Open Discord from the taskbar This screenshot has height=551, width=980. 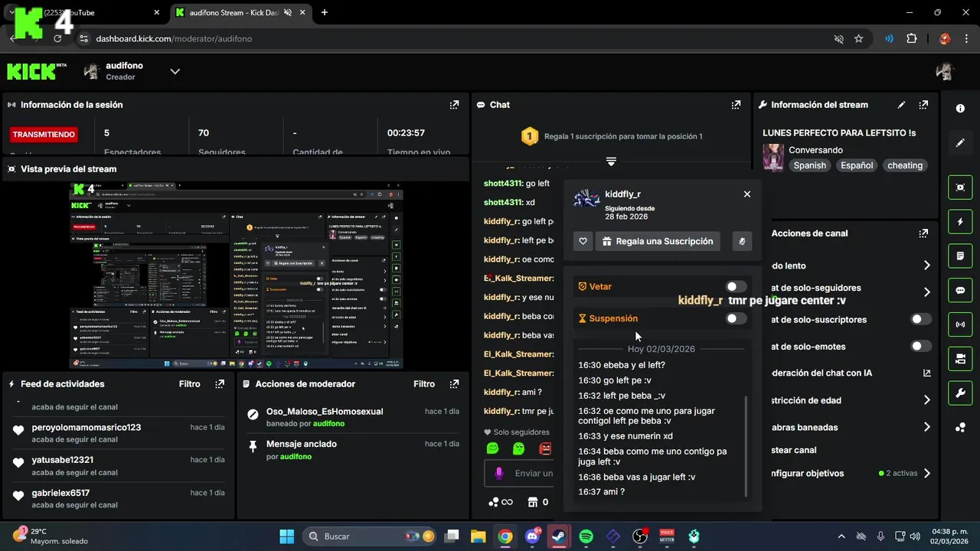(532, 536)
